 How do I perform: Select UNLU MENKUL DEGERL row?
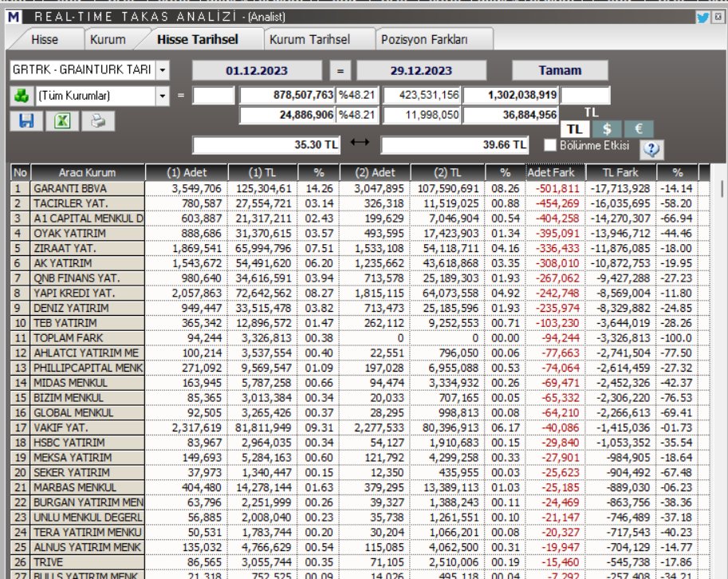(x=360, y=518)
